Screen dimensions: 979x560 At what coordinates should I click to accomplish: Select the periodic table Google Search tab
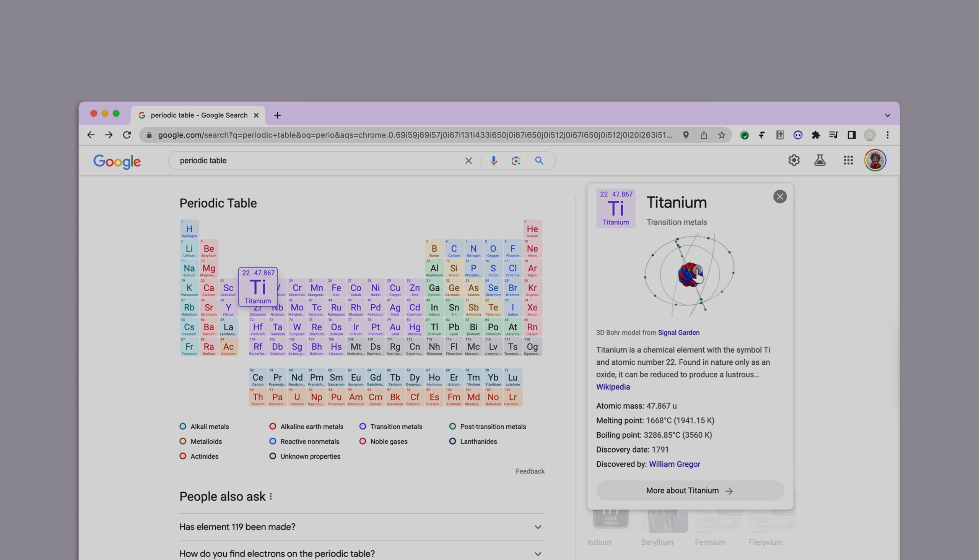click(198, 115)
